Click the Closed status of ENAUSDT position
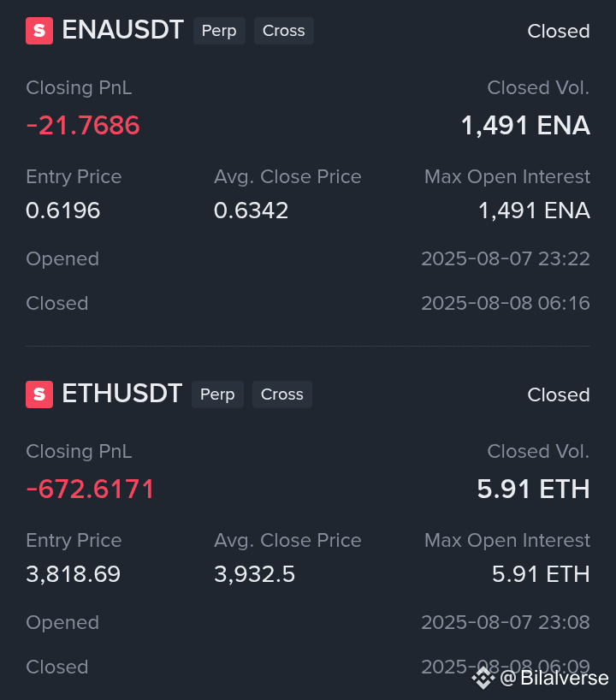Screen dimensions: 616x700 point(559,32)
